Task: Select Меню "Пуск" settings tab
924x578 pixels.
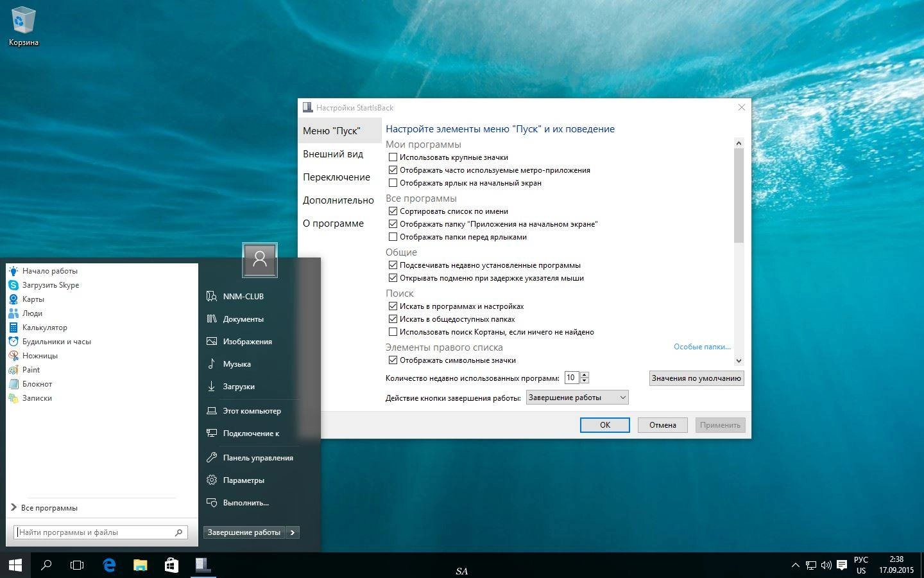Action: tap(339, 131)
